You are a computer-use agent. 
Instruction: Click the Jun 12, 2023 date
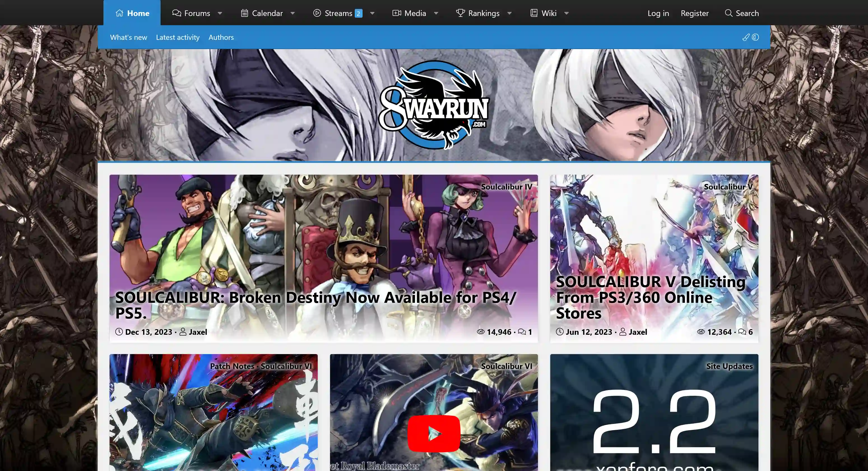(589, 332)
